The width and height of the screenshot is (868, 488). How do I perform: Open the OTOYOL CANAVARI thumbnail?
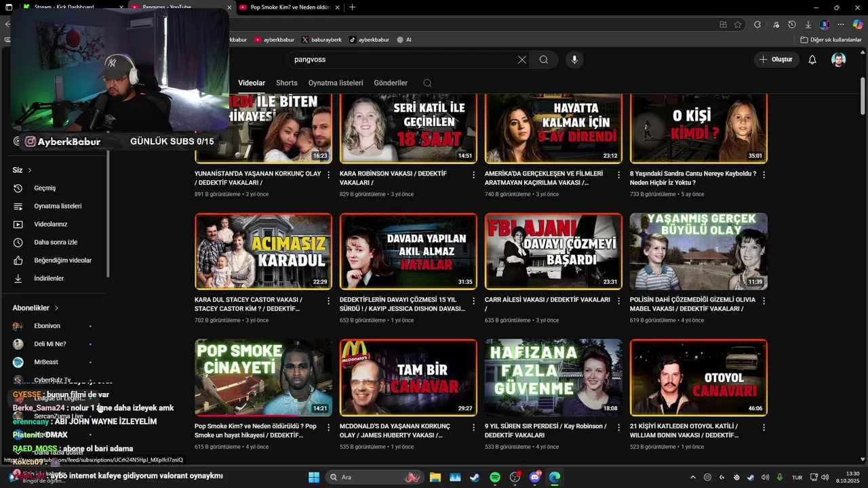(698, 378)
